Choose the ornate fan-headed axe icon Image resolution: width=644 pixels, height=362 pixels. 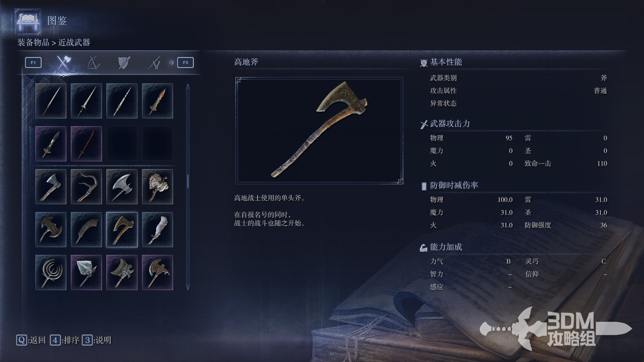point(157,187)
